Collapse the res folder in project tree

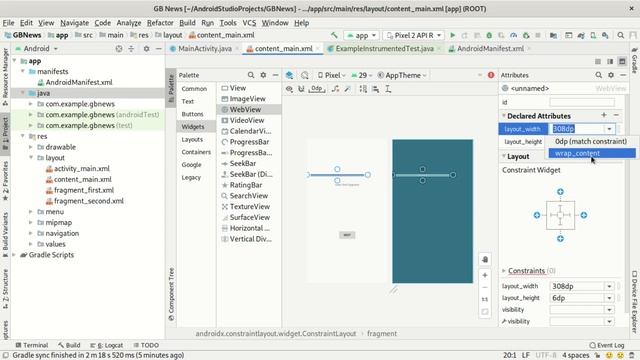[23, 136]
